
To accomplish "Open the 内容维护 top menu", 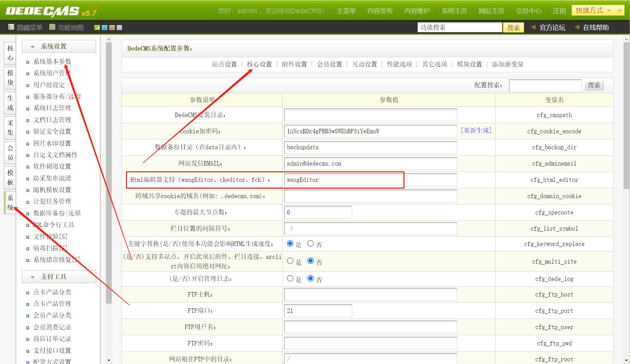I will 417,11.
